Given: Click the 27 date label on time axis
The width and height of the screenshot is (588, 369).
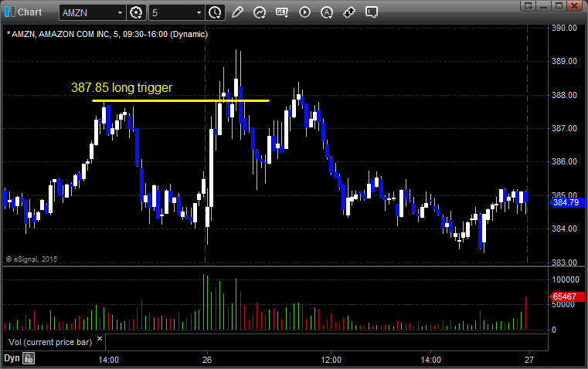Looking at the screenshot, I should [529, 360].
